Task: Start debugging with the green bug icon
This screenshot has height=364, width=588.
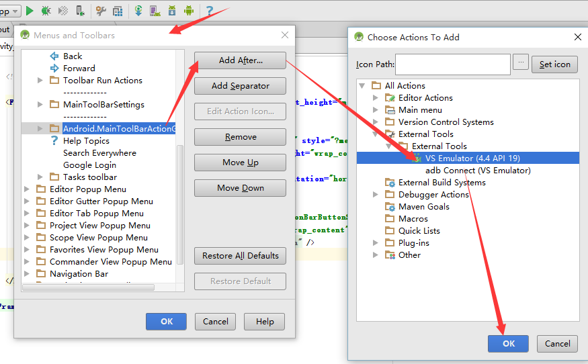Action: point(46,11)
